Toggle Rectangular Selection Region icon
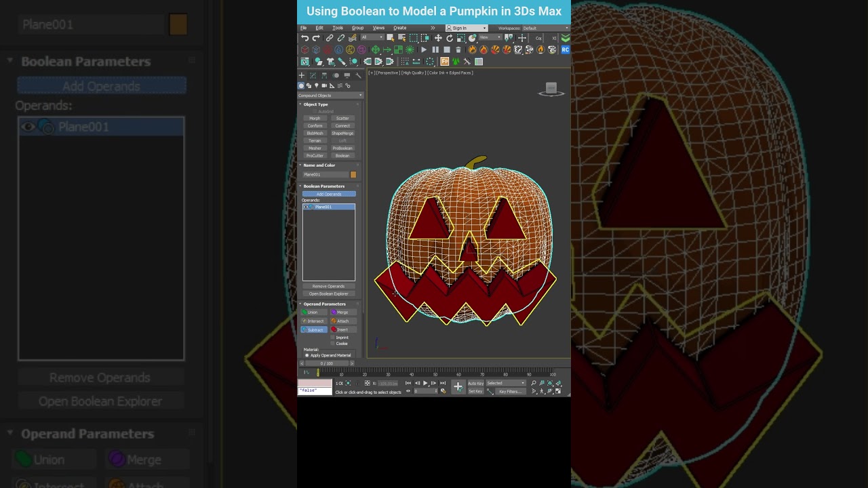 coord(413,38)
